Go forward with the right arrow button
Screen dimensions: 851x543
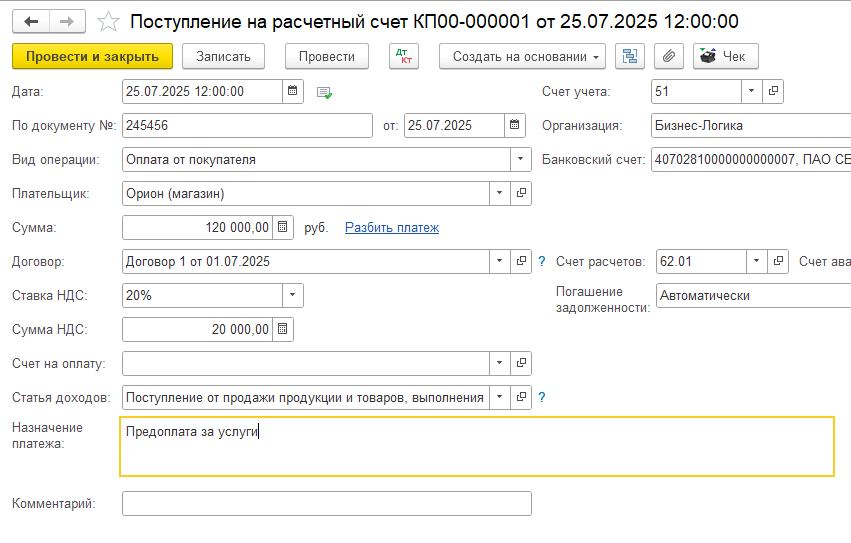click(67, 22)
